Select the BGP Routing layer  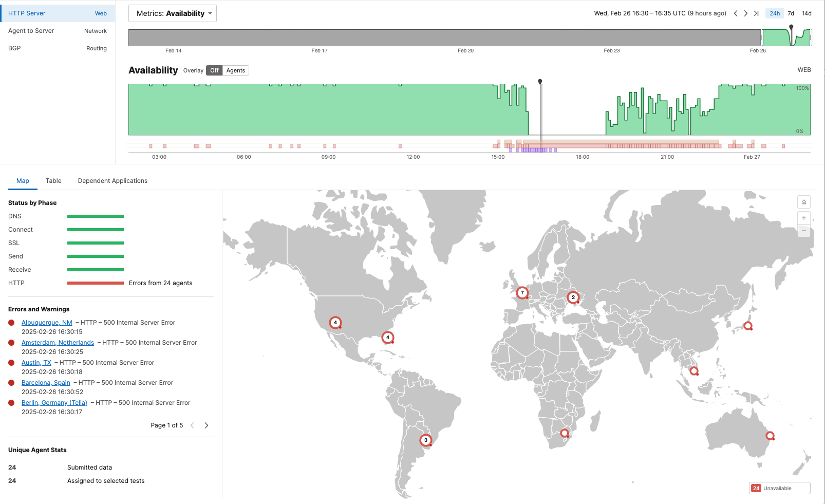click(x=58, y=48)
